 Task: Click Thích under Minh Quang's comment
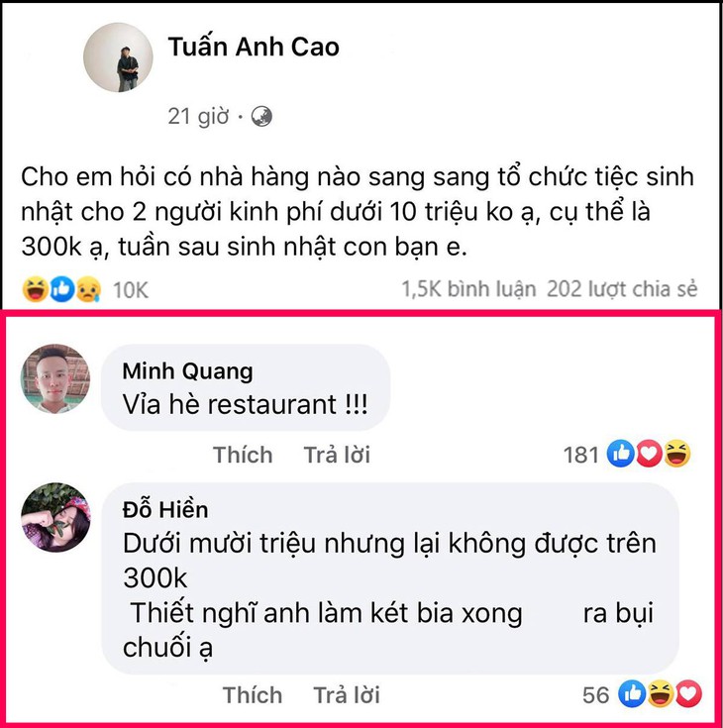click(243, 455)
